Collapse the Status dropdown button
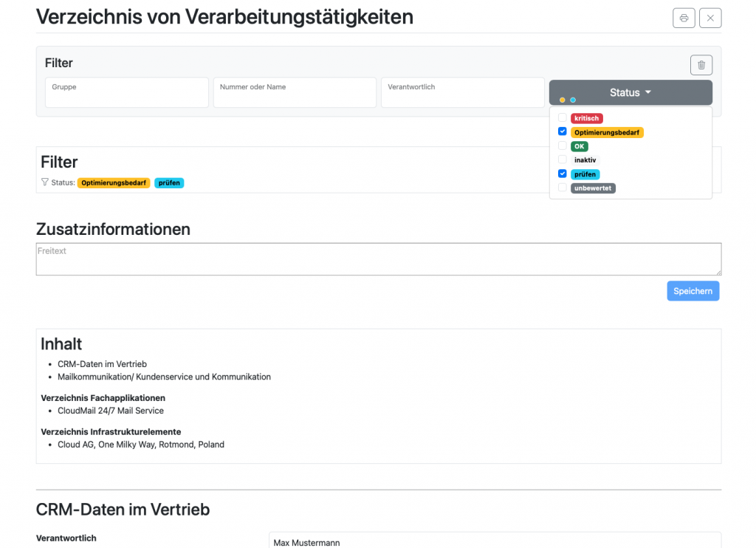 point(630,92)
